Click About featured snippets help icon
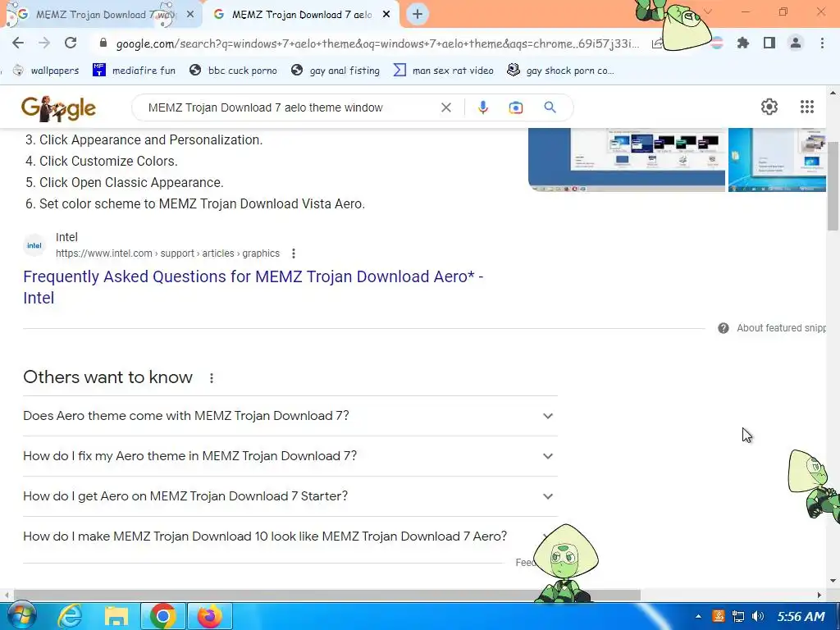The image size is (840, 630). tap(724, 328)
